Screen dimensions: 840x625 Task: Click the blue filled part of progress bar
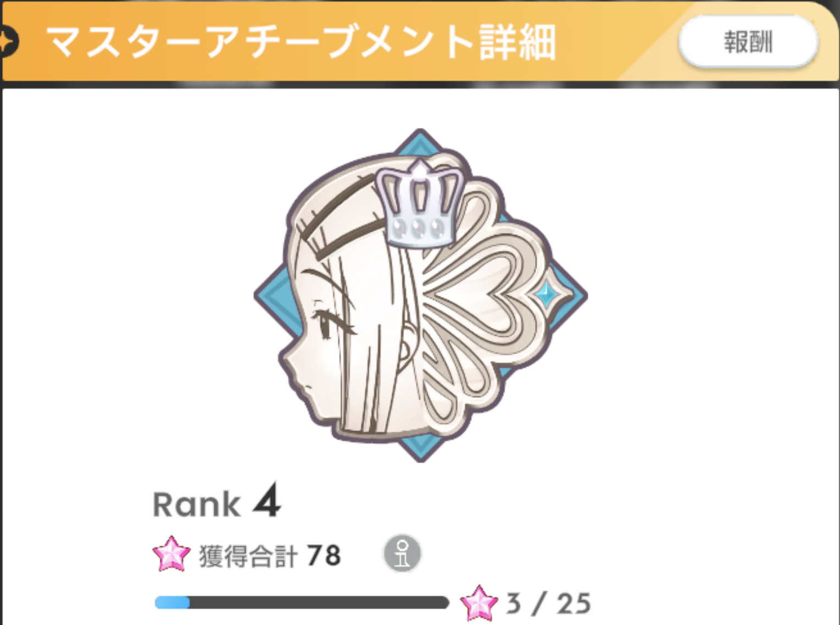pos(172,603)
